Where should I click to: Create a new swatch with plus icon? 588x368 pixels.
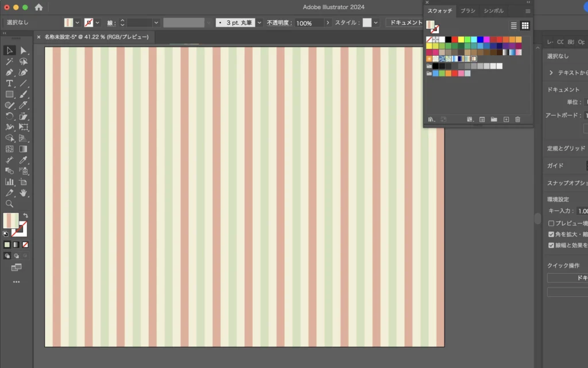[x=506, y=120]
